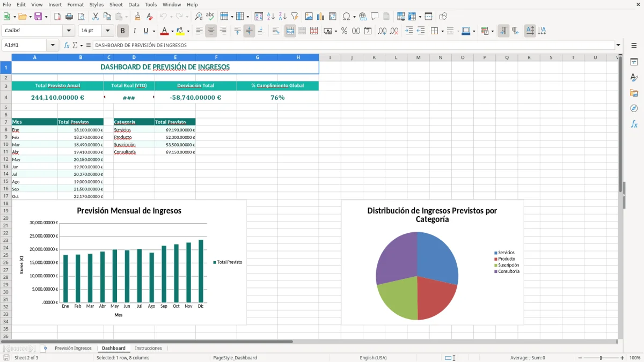644x362 pixels.
Task: Open sidebar Gallery icon
Action: tap(634, 93)
